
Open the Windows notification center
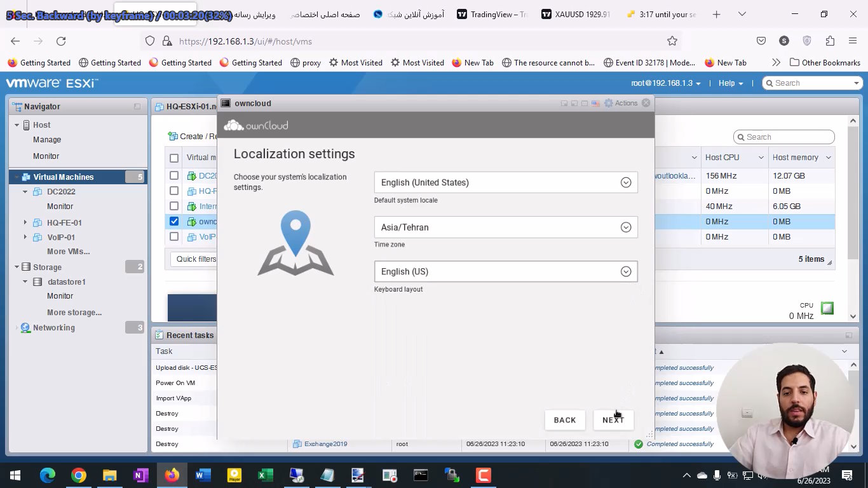tap(847, 475)
